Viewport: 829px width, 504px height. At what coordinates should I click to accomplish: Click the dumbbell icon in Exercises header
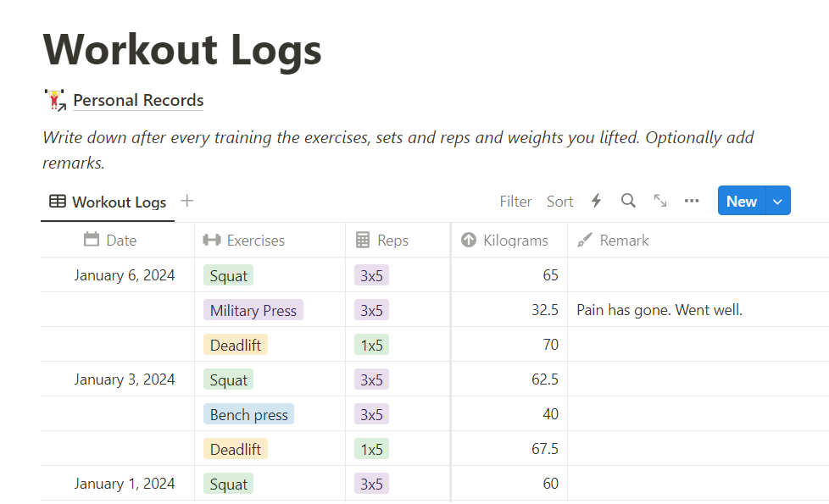[212, 241]
